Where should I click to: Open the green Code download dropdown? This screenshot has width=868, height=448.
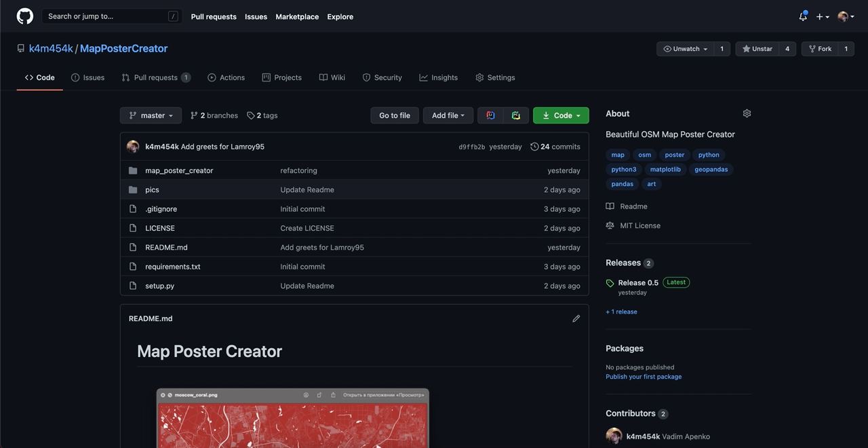pos(561,115)
